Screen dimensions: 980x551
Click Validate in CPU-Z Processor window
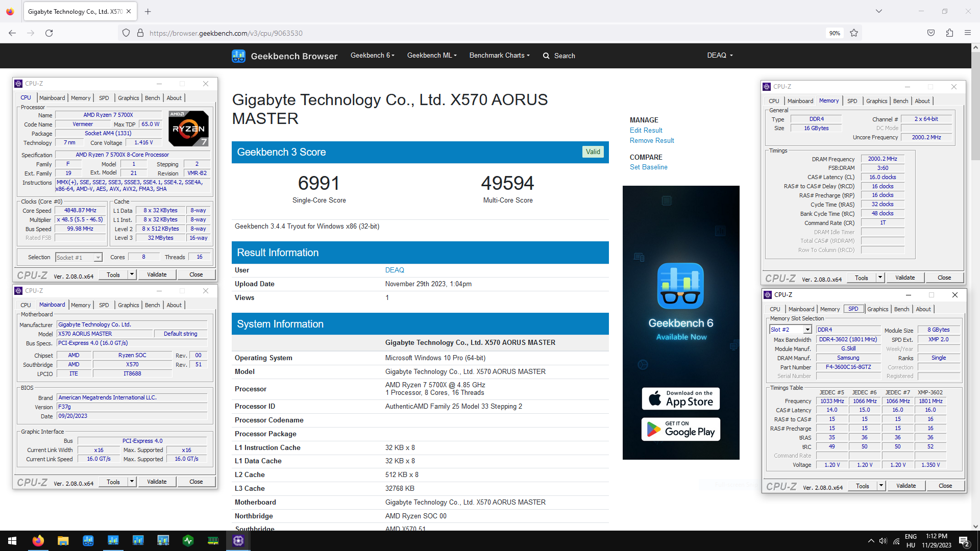pos(157,274)
